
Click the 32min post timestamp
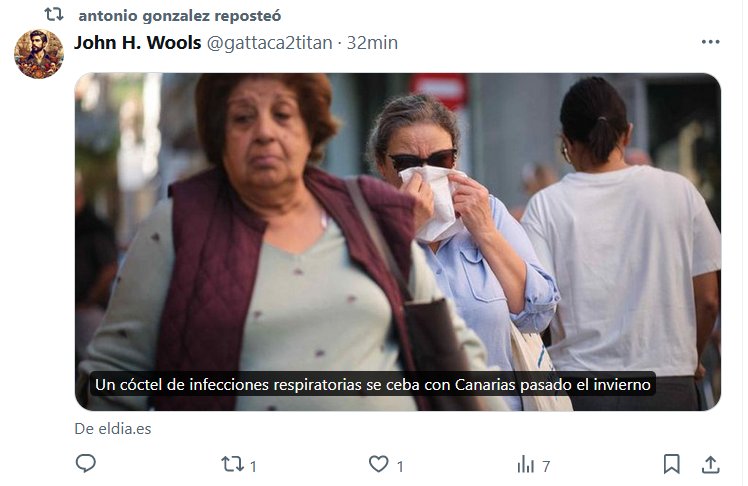pyautogui.click(x=372, y=43)
